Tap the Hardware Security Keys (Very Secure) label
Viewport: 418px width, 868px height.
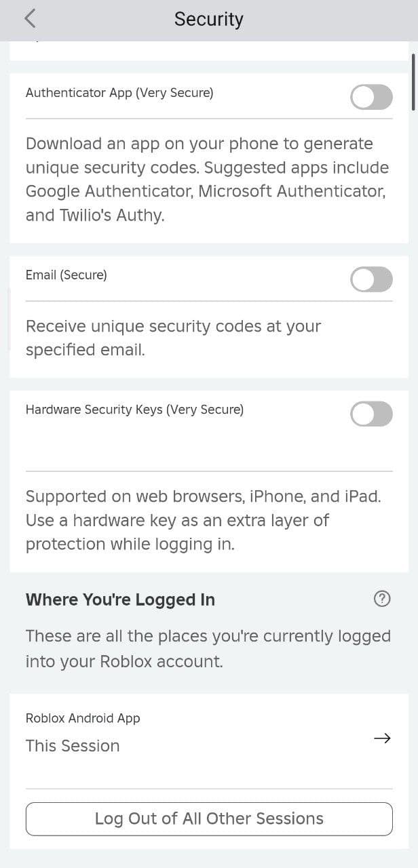click(x=134, y=410)
